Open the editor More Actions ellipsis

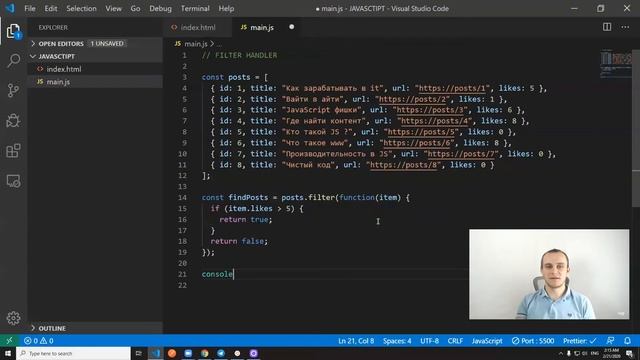[x=625, y=27]
